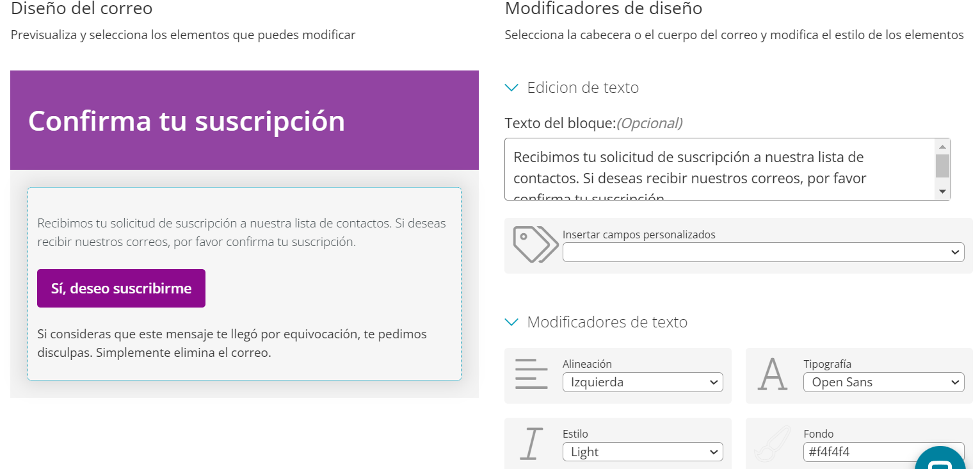Viewport: 980px width, 469px height.
Task: Click the textarea scrollbar down arrow
Action: coord(942,192)
